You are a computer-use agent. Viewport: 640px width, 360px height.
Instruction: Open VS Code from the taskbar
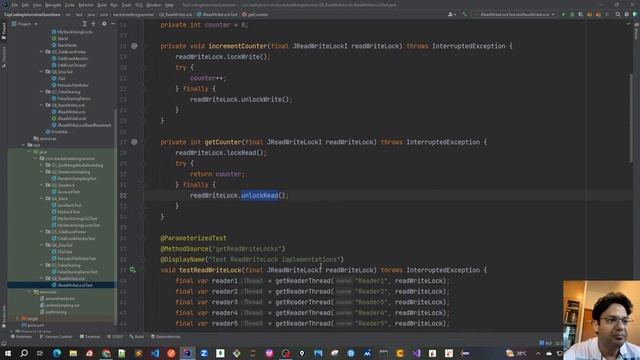[155, 353]
